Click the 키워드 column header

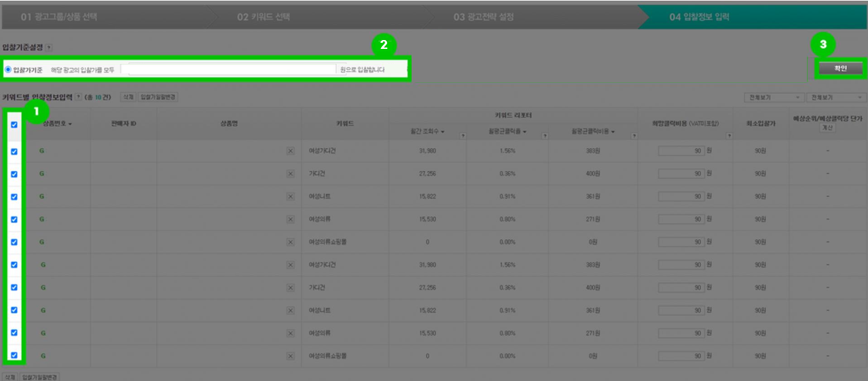point(345,124)
